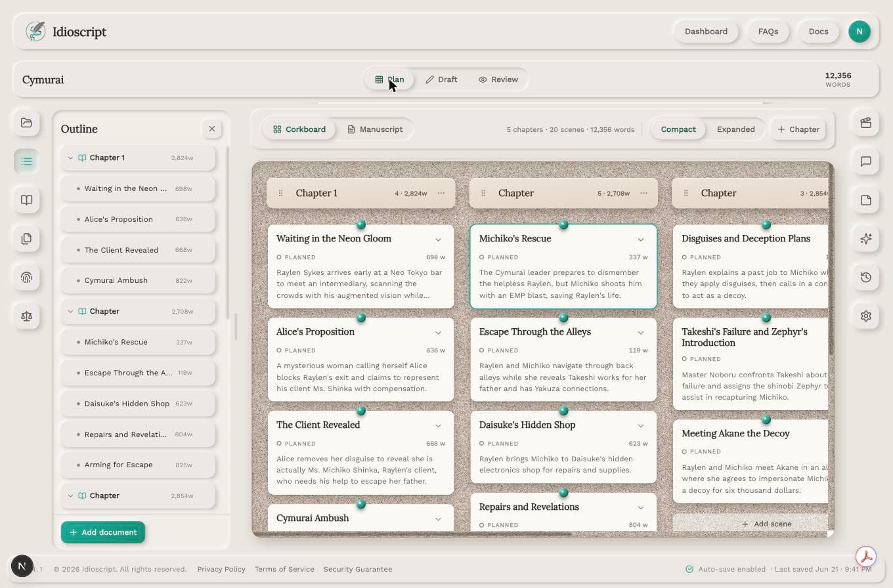
Task: Grab the third Chapter column drag handle
Action: [686, 193]
